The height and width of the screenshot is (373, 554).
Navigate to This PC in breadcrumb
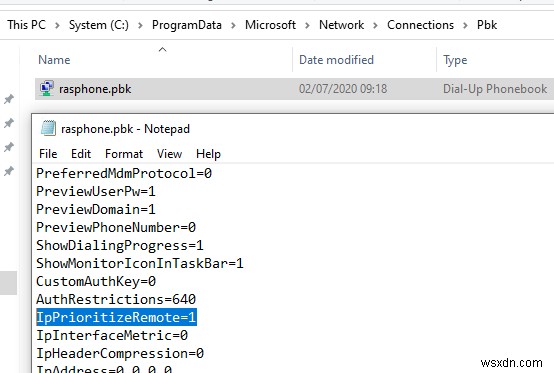(x=26, y=25)
